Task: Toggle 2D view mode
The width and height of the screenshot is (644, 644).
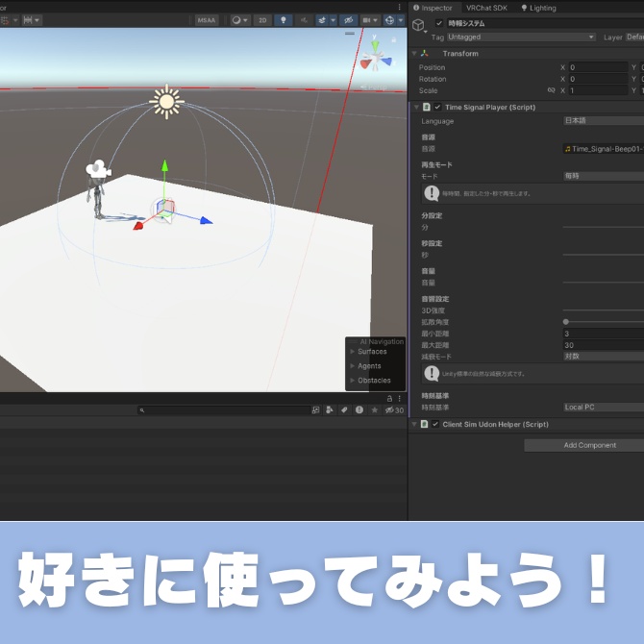Action: [262, 20]
